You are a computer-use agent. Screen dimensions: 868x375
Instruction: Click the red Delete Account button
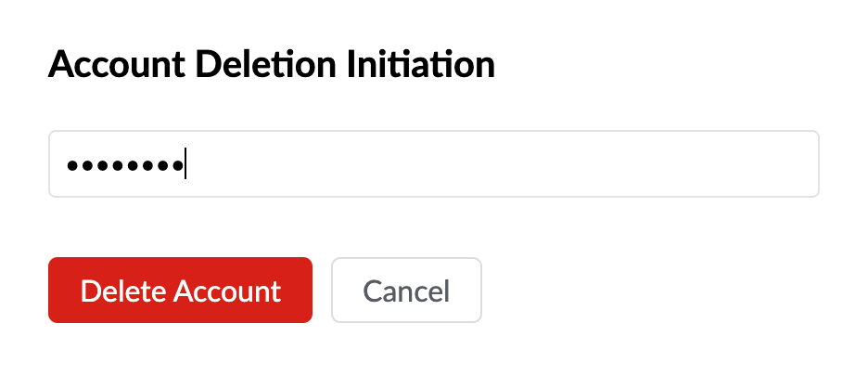coord(180,291)
